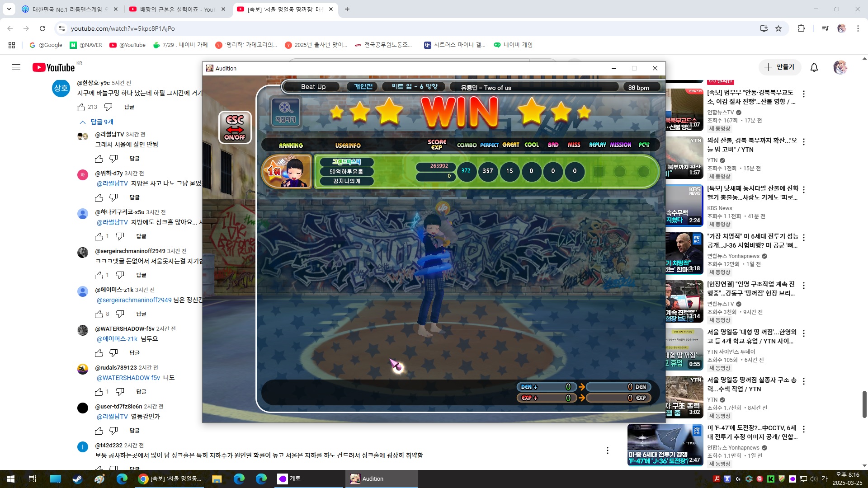Open the YouTube hamburger guide menu
The width and height of the screenshot is (868, 488).
(x=16, y=67)
